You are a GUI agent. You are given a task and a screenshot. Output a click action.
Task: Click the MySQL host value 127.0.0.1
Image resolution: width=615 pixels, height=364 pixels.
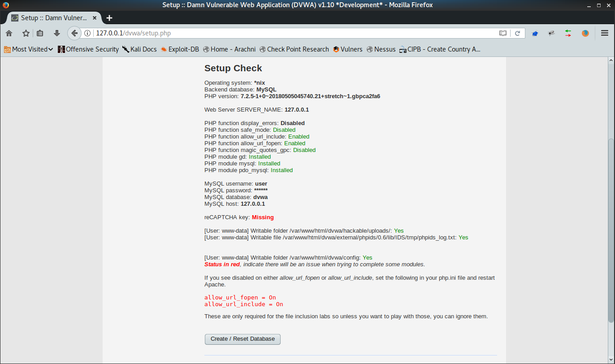[x=253, y=204]
